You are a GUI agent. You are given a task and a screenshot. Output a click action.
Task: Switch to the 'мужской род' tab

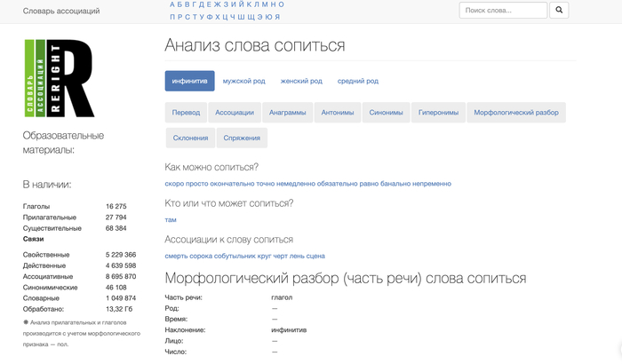click(x=243, y=81)
